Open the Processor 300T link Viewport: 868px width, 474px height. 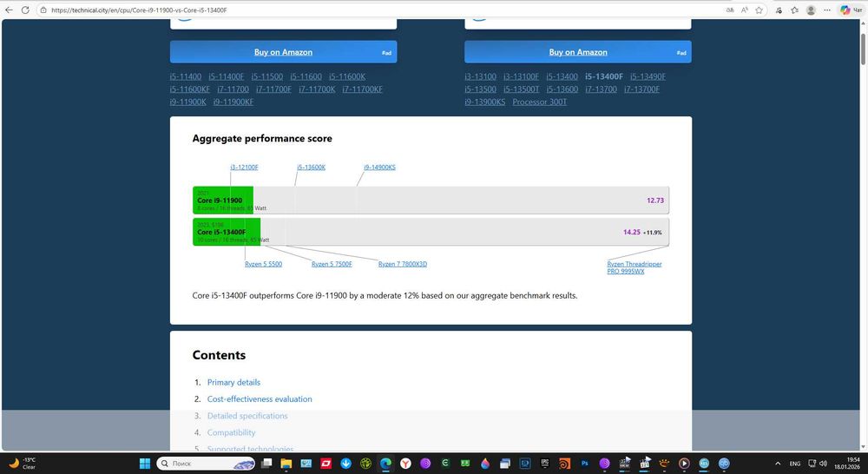(539, 102)
